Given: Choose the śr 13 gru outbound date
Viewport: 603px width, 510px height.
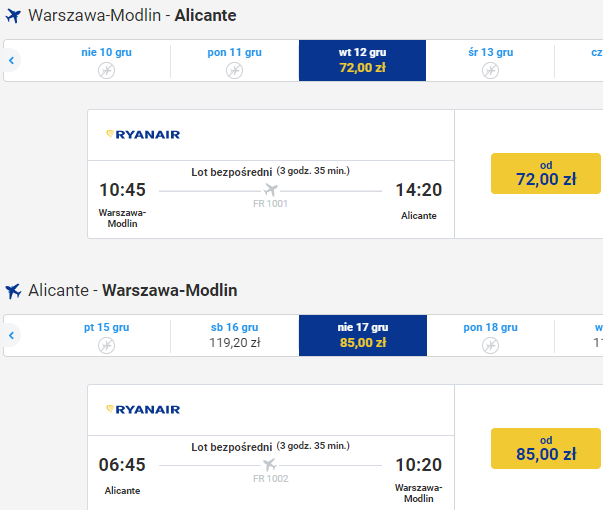Looking at the screenshot, I should click(x=490, y=60).
